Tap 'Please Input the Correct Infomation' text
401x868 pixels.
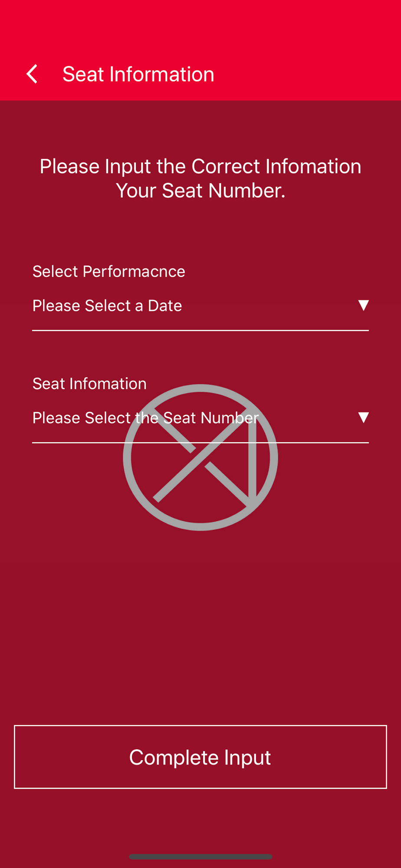200,167
